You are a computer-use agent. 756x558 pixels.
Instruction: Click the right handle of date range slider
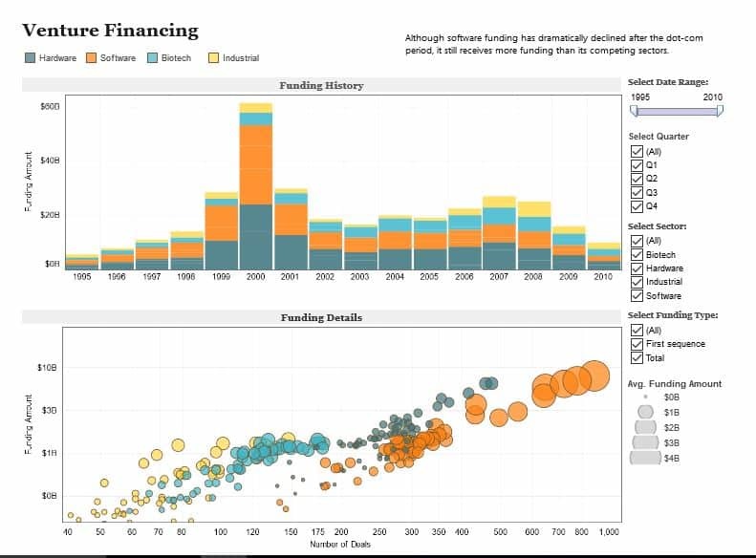pyautogui.click(x=720, y=111)
